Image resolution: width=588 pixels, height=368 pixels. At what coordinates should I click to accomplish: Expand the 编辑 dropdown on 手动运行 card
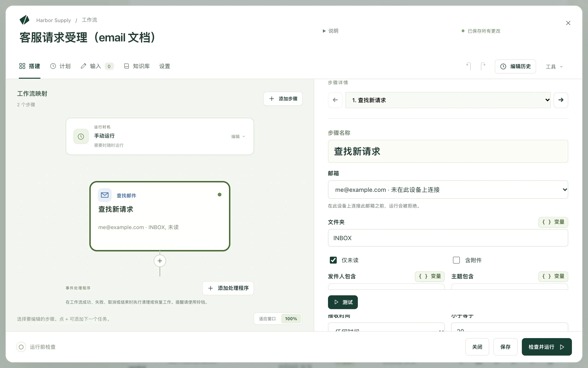click(x=238, y=137)
